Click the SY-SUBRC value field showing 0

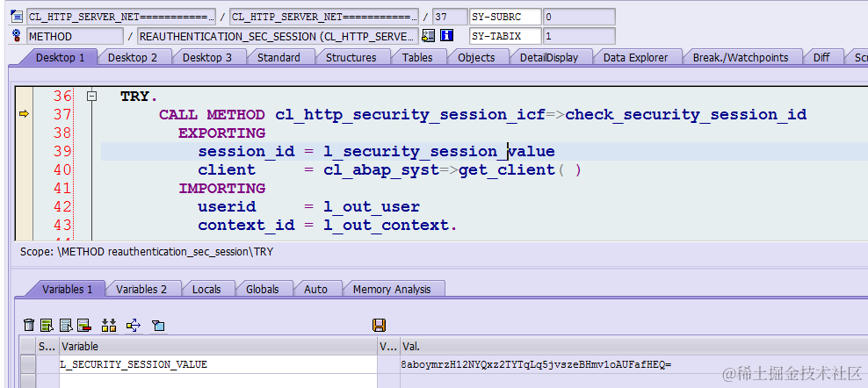(579, 17)
